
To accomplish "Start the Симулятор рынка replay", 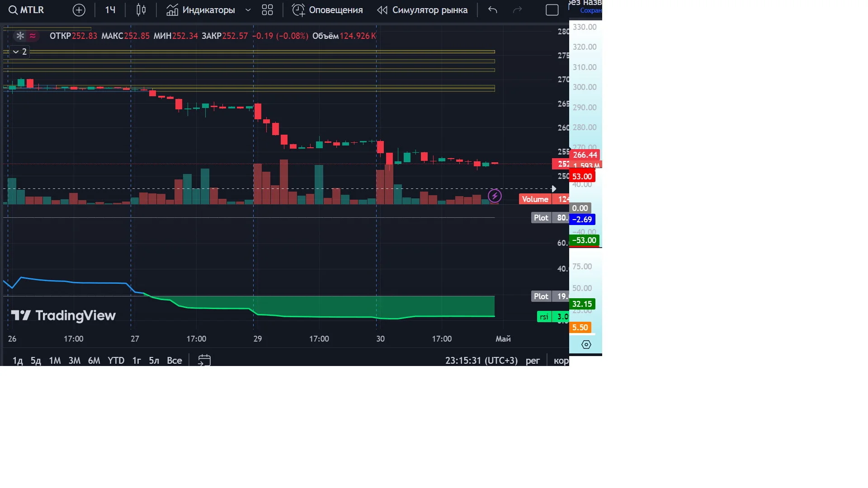I will pyautogui.click(x=422, y=10).
